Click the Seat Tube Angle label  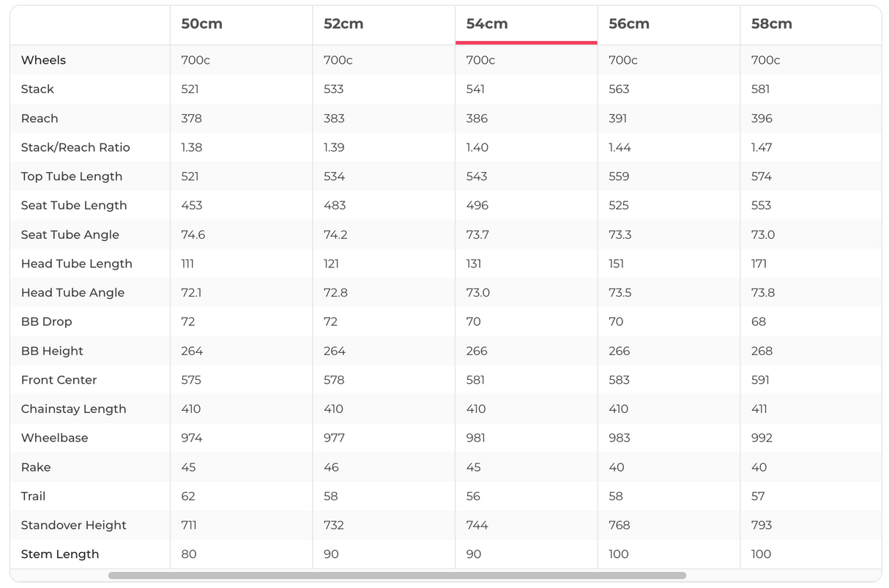click(70, 235)
